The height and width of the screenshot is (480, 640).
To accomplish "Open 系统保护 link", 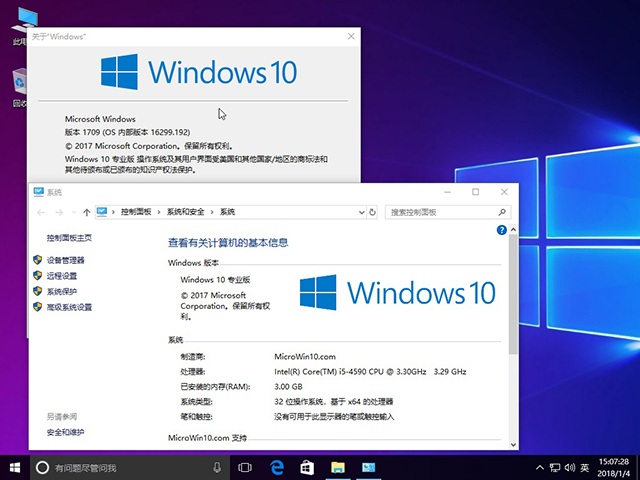I will coord(62,291).
